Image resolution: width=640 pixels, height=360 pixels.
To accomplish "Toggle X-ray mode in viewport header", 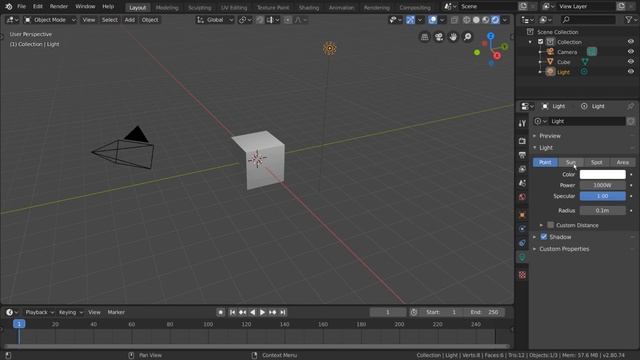I will tap(454, 20).
